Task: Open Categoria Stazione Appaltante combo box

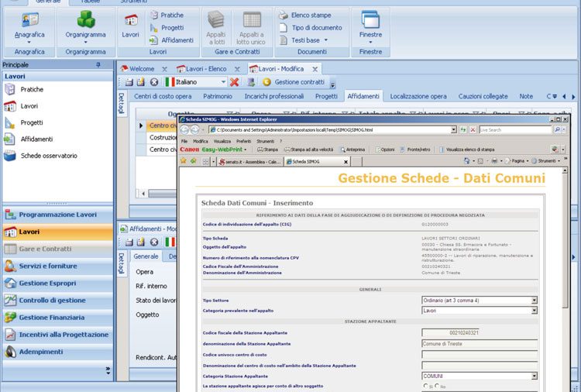Action: pos(534,376)
